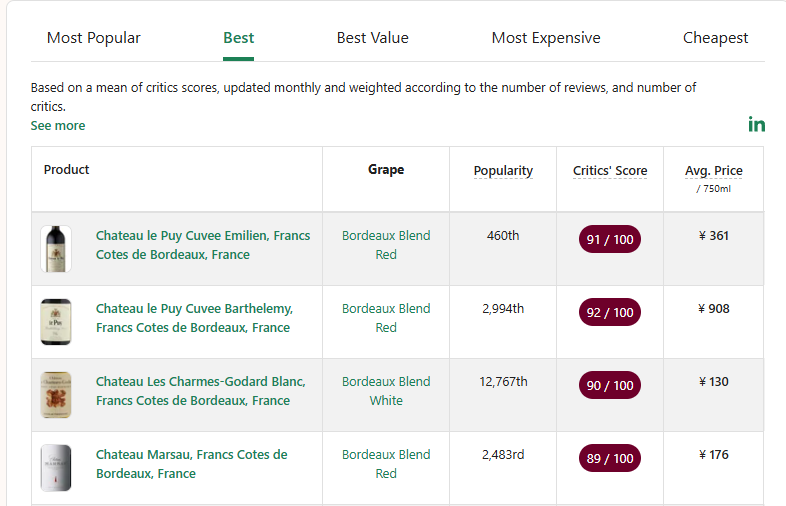This screenshot has width=786, height=506.
Task: Click the Cuvee Emilien bottle thumbnail
Action: [x=56, y=249]
